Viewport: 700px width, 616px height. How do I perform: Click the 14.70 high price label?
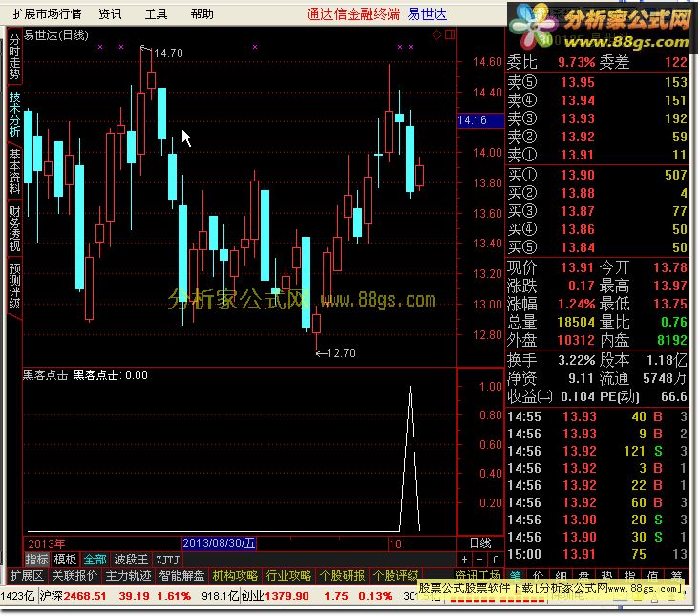168,53
